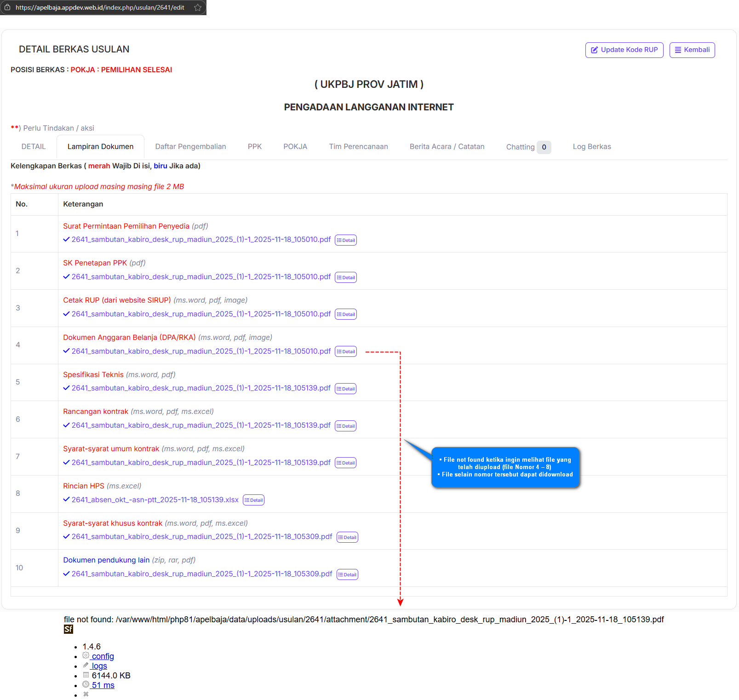Open the config link in debug toolbar

[103, 656]
